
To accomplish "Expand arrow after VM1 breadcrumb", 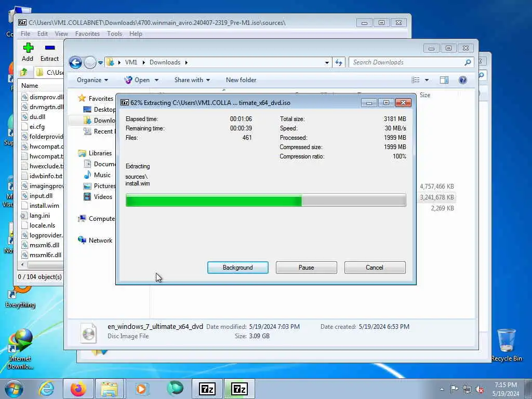I will tap(143, 62).
